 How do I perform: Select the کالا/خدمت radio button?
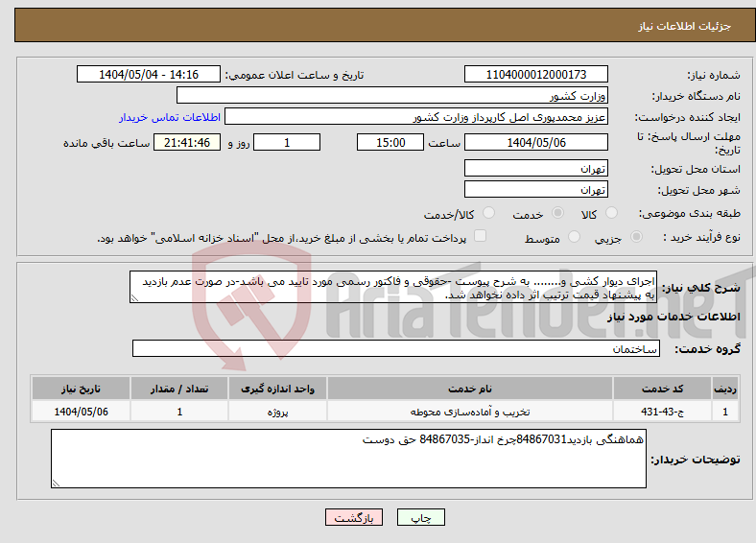click(x=489, y=213)
